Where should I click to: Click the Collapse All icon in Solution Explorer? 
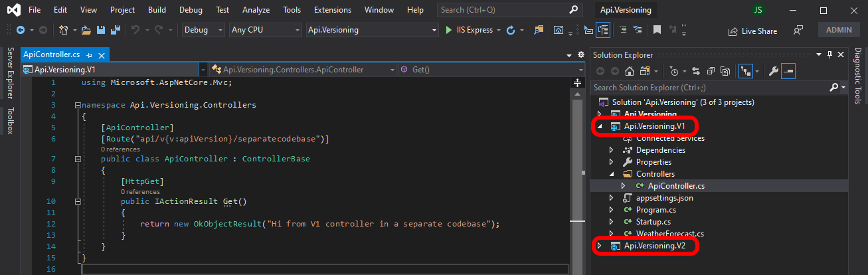coord(711,71)
